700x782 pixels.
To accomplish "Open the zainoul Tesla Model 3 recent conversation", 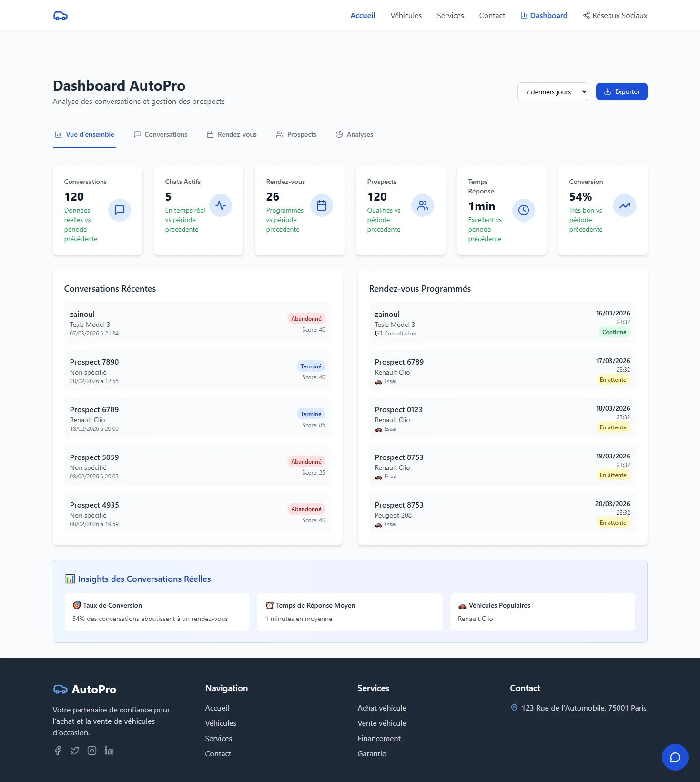I will [x=198, y=323].
